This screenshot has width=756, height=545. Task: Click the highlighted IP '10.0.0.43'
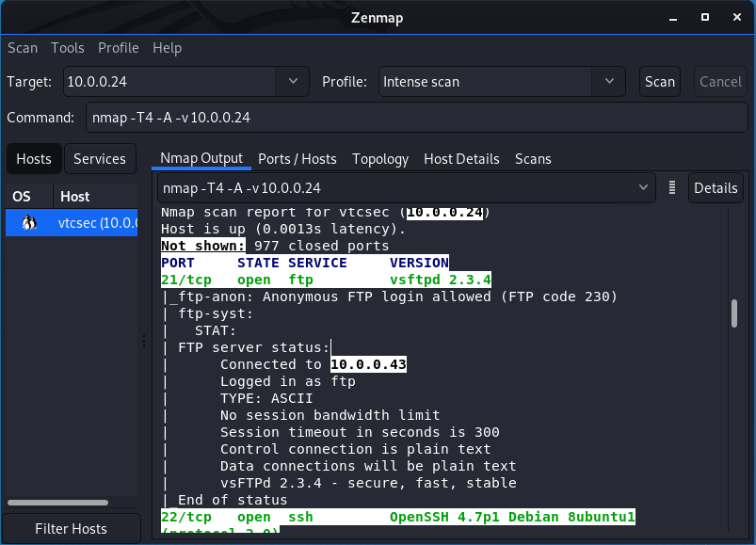point(368,364)
